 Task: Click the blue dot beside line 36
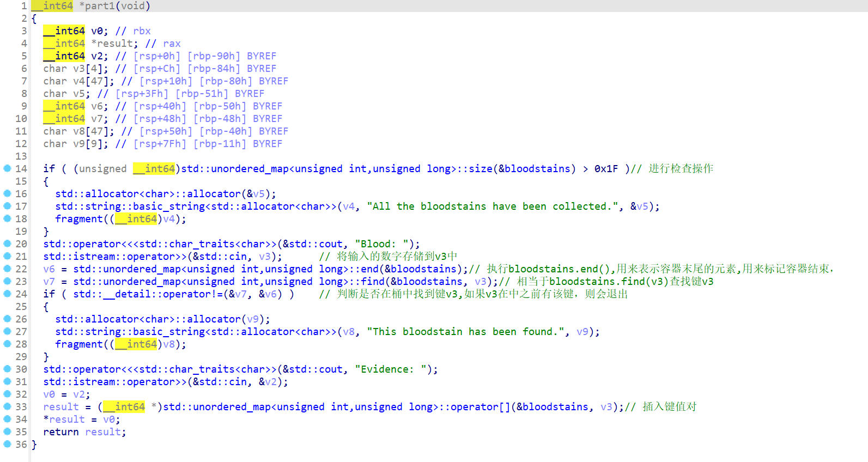tap(7, 444)
